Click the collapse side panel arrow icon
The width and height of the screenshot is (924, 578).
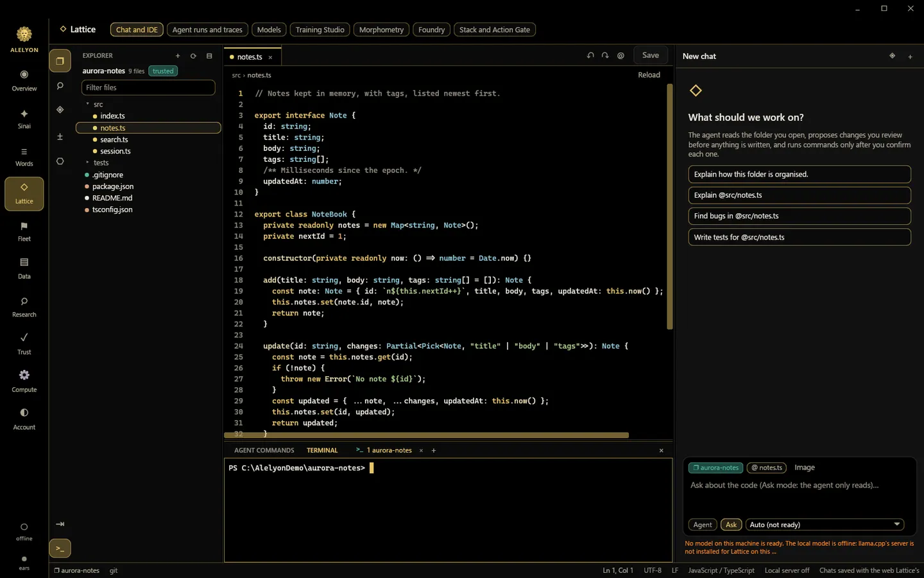click(60, 524)
